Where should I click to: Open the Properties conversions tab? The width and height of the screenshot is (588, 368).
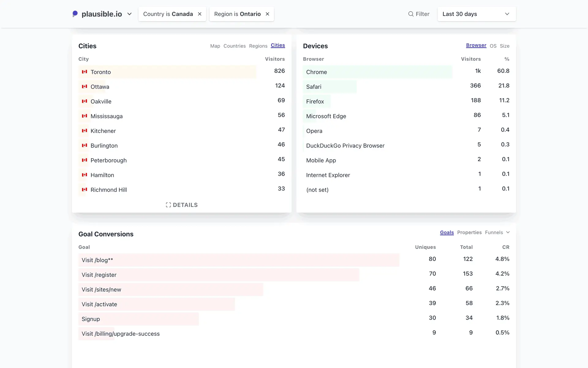click(469, 232)
